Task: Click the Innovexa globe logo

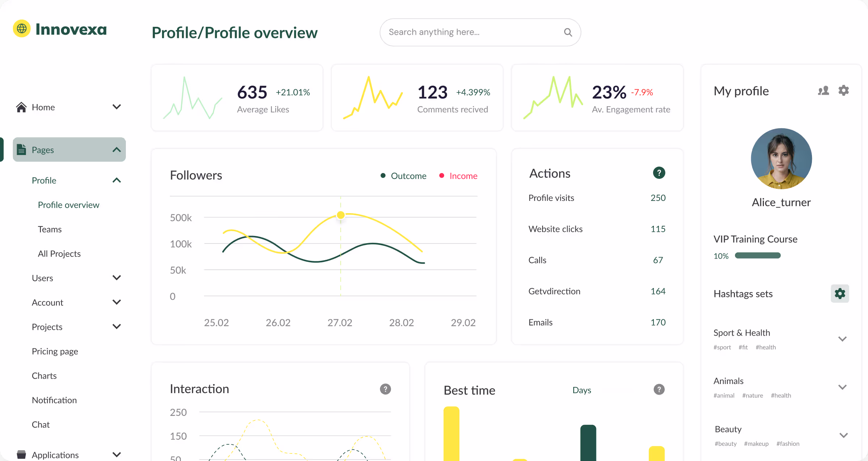Action: coord(22,29)
